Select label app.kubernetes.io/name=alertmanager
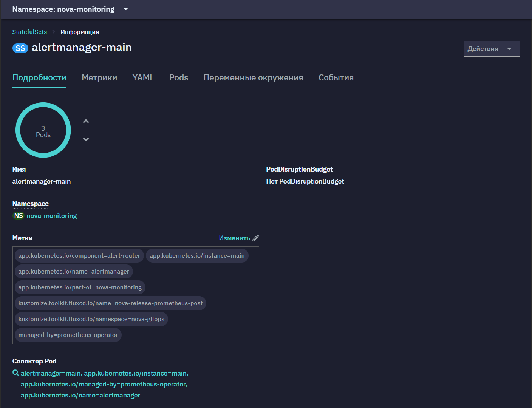The height and width of the screenshot is (408, 532). click(x=74, y=272)
